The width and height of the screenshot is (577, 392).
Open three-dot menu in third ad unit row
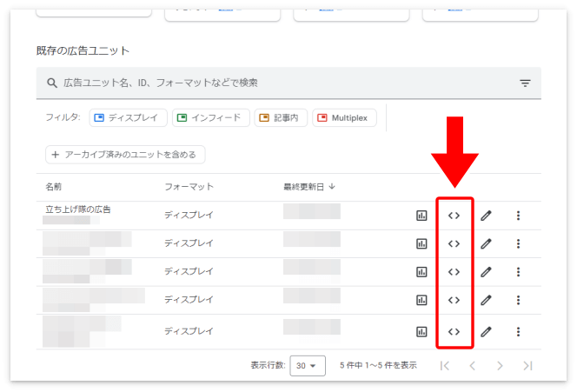(x=518, y=272)
